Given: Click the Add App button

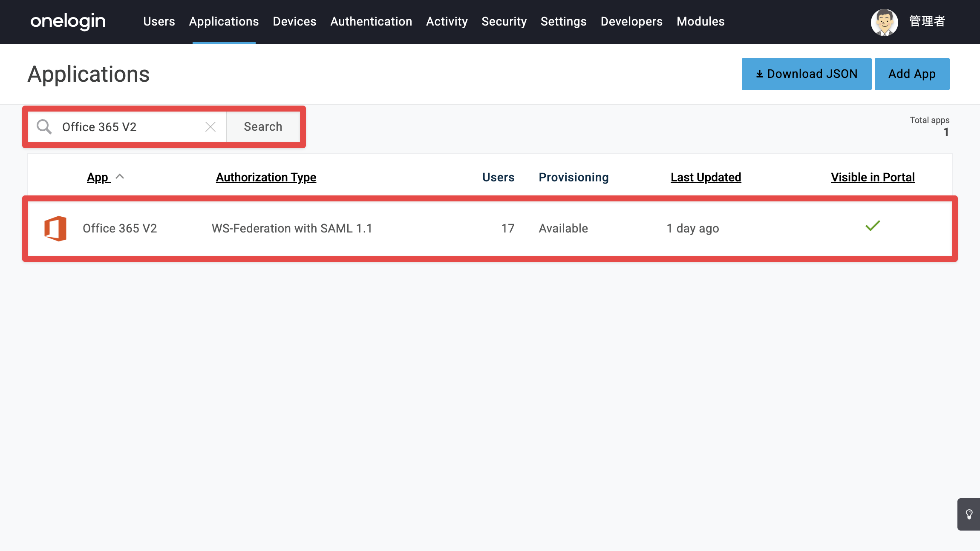Looking at the screenshot, I should point(912,74).
